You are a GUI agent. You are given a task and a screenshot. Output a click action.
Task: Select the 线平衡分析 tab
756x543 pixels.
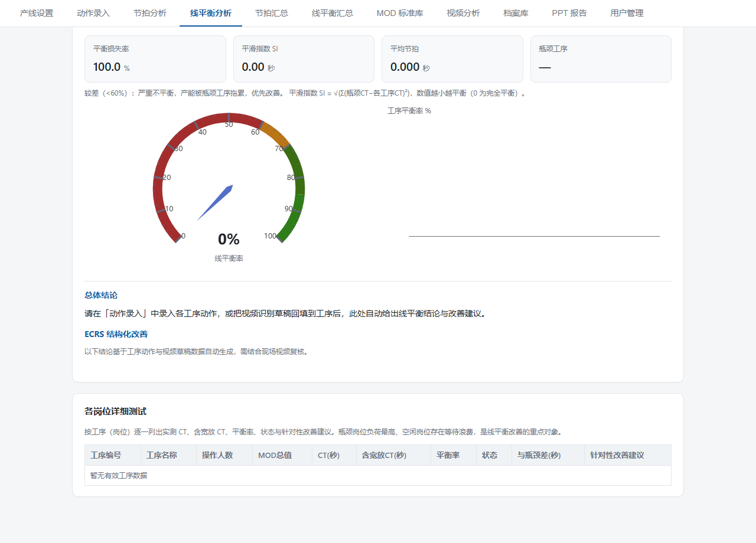[x=211, y=13]
